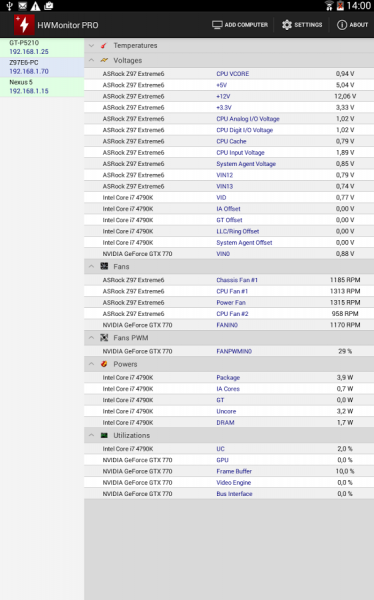The width and height of the screenshot is (374, 600).
Task: Collapse the Voltages section chevron
Action: coord(91,60)
